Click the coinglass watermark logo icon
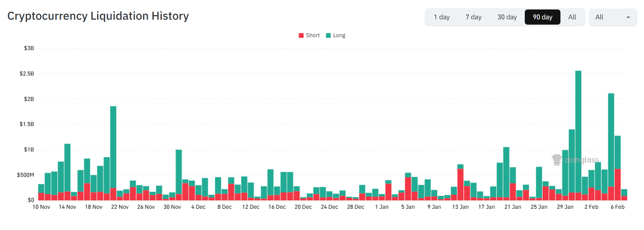 tap(557, 160)
